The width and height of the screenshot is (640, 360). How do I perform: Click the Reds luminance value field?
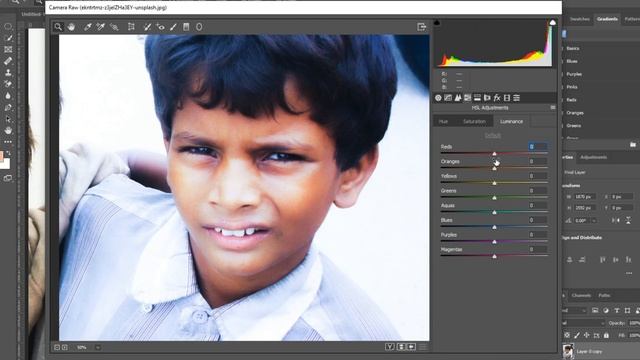tap(538, 147)
